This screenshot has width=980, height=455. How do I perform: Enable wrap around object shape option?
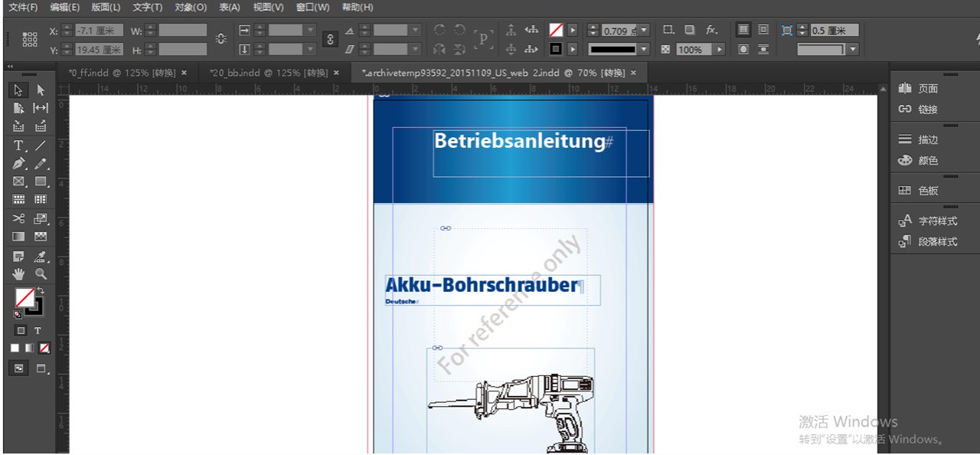pyautogui.click(x=743, y=49)
